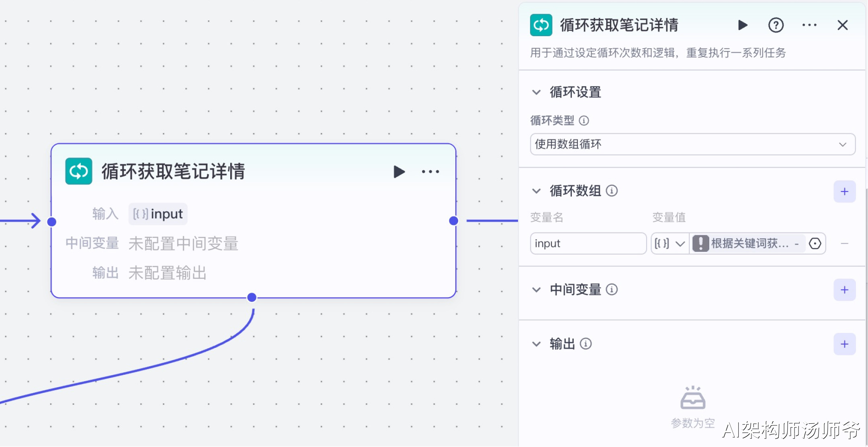This screenshot has height=447, width=868.
Task: Collapse the 循环数组 section
Action: [536, 191]
